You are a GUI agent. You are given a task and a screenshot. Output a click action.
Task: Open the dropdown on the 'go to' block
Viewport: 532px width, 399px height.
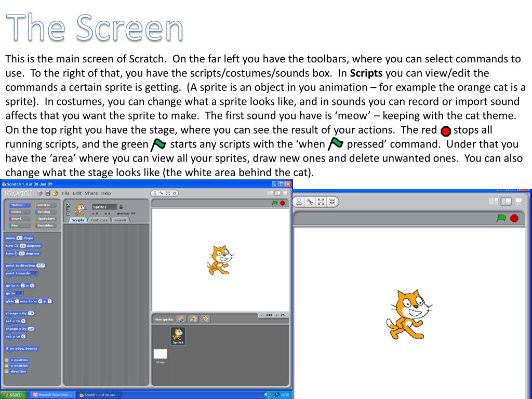click(x=20, y=293)
